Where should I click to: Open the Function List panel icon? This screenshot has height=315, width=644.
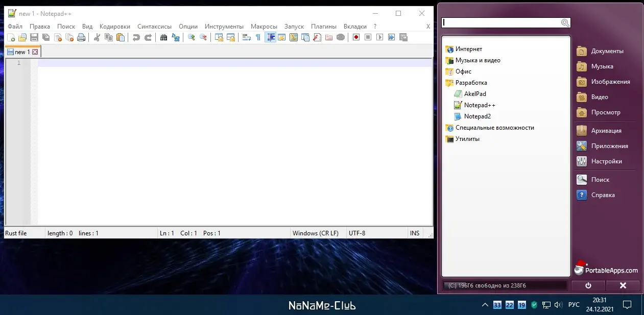tap(317, 37)
